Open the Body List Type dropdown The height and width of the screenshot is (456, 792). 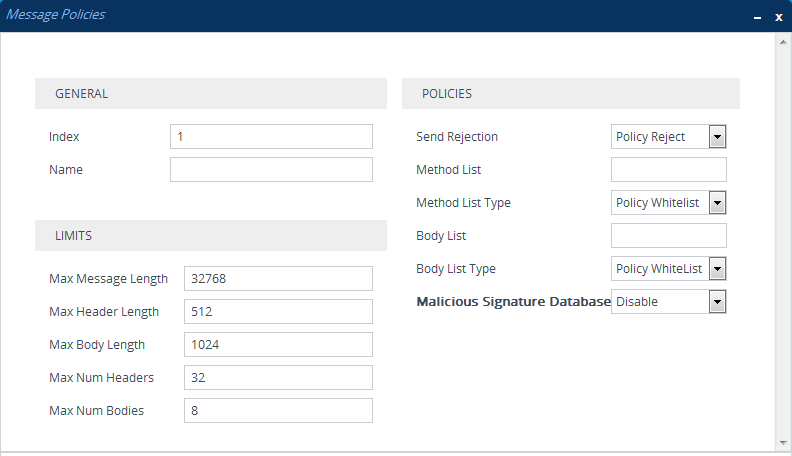(669, 269)
